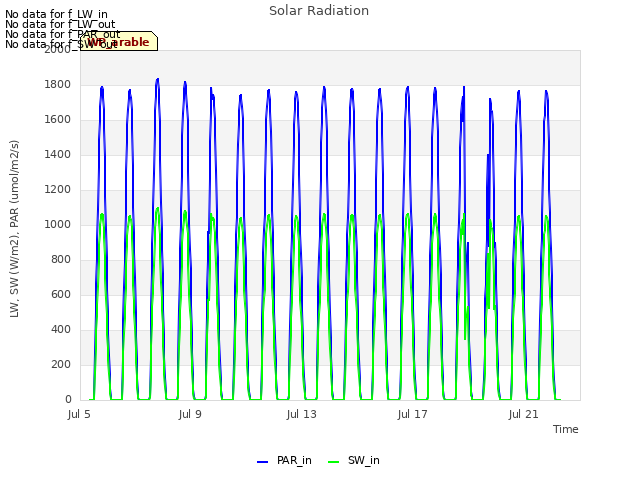Image resolution: width=640 pixels, height=480 pixels.
Task: Toggle the PAR_in legend entry
Action: (284, 461)
